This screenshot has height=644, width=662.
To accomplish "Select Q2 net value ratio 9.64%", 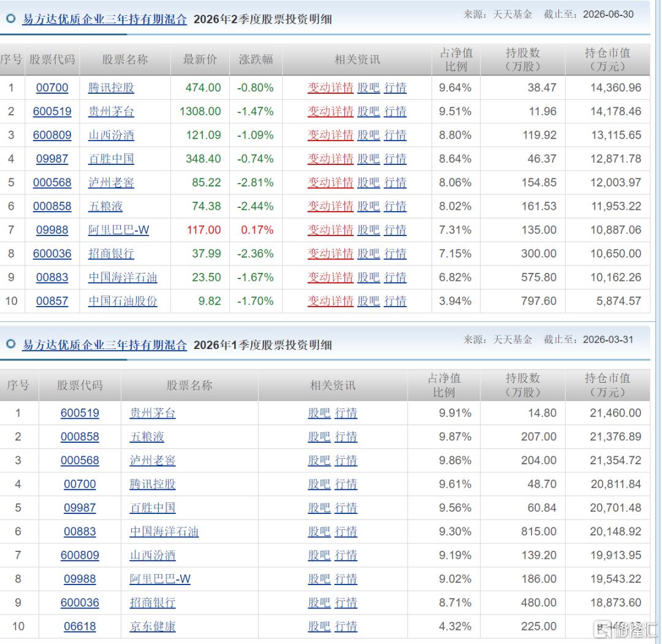I will tap(455, 88).
